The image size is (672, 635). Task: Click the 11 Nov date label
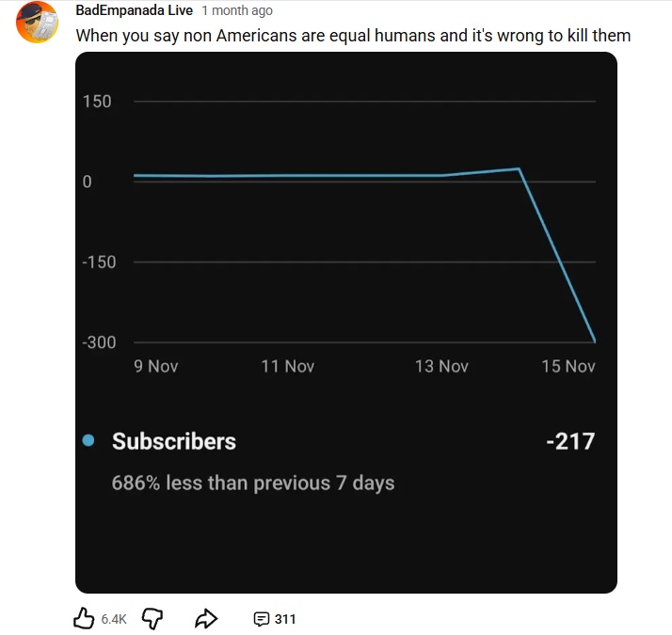click(288, 366)
